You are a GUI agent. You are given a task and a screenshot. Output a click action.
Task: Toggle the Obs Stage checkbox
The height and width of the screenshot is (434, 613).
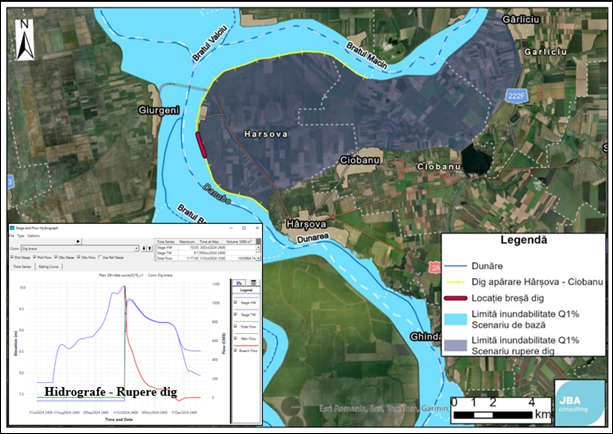tap(56, 257)
